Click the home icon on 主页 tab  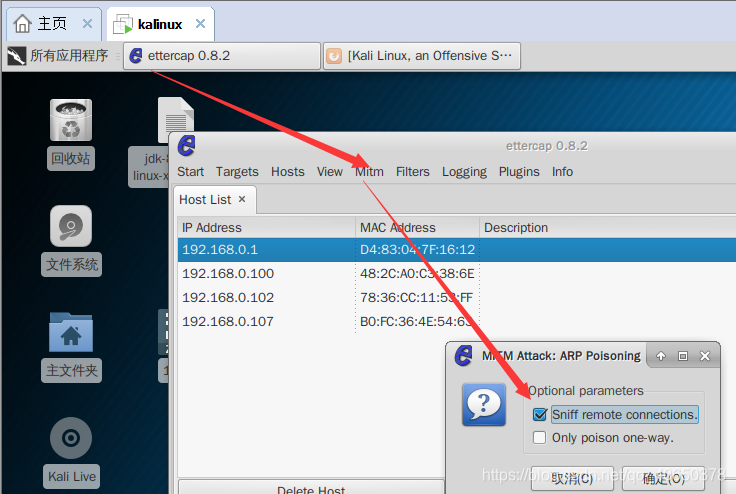coord(23,23)
